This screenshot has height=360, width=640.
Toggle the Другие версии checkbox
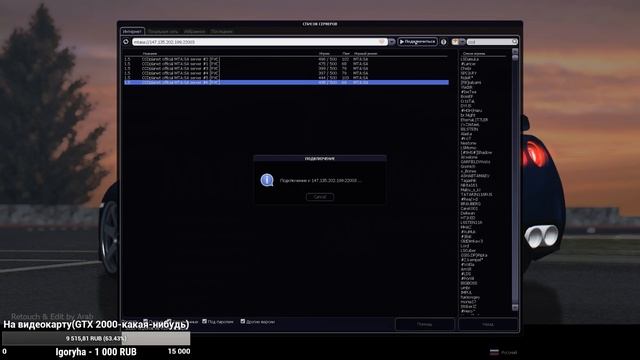242,321
